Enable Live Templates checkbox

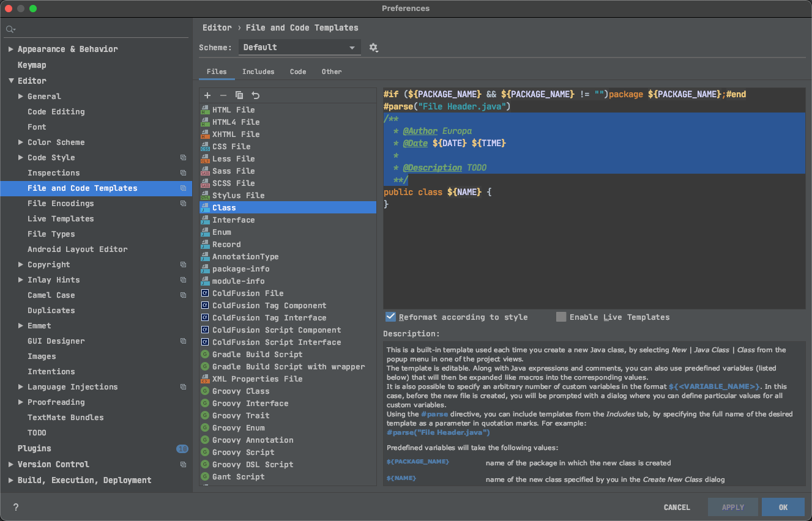[561, 317]
